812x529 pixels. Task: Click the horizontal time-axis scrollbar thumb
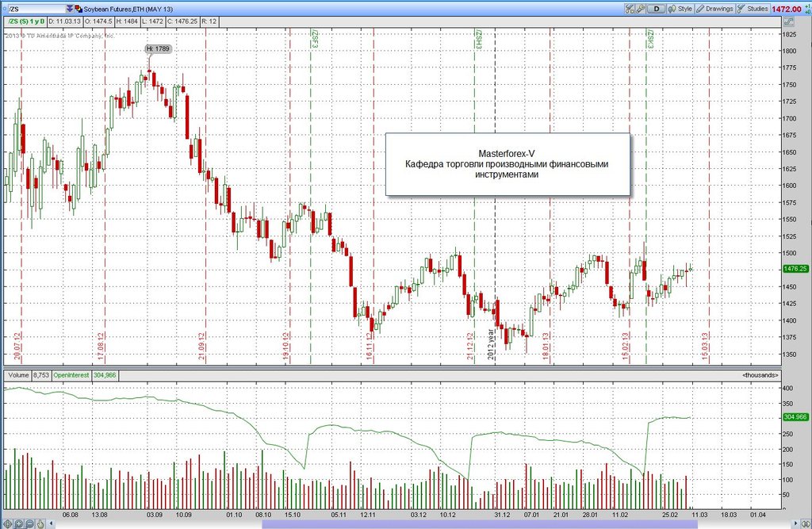[x=480, y=523]
